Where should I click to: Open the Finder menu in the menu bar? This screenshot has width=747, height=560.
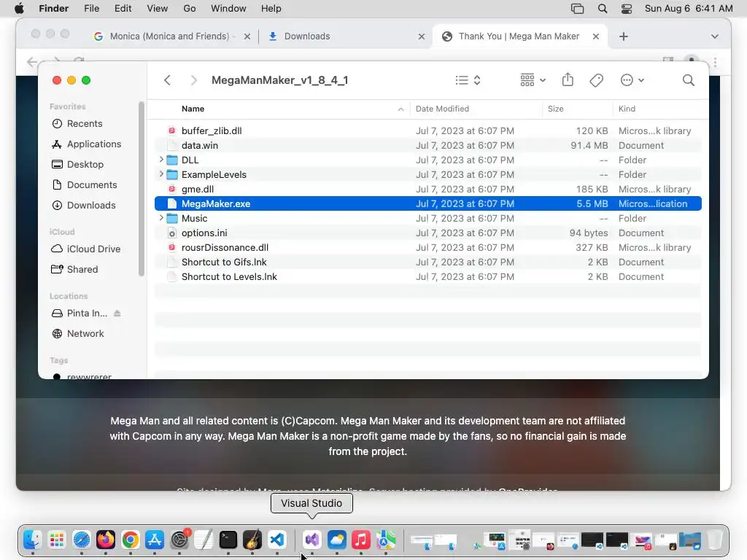tap(53, 9)
